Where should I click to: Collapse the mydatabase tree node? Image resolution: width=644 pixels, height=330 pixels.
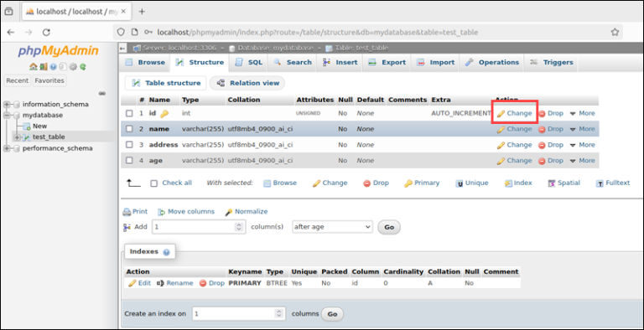7,116
